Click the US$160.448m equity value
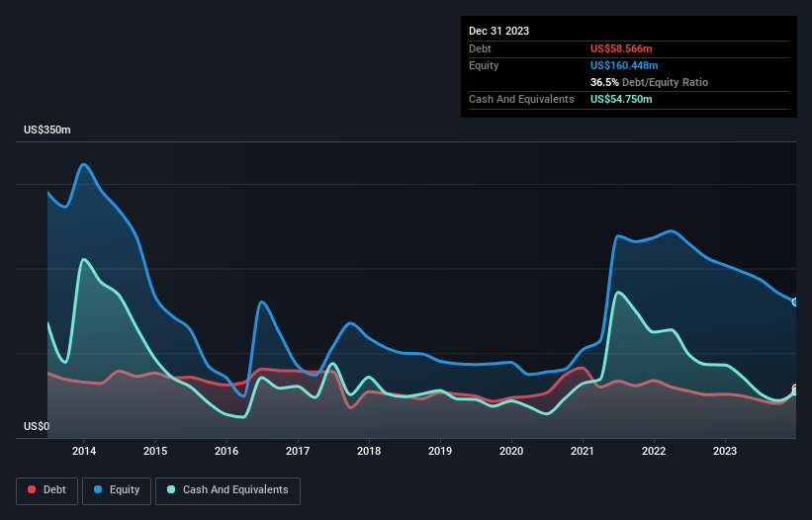This screenshot has width=812, height=520. point(624,65)
